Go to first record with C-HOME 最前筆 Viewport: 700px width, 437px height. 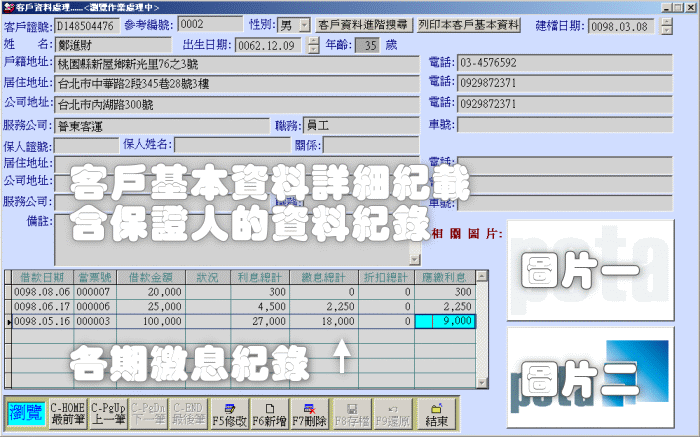coord(67,413)
